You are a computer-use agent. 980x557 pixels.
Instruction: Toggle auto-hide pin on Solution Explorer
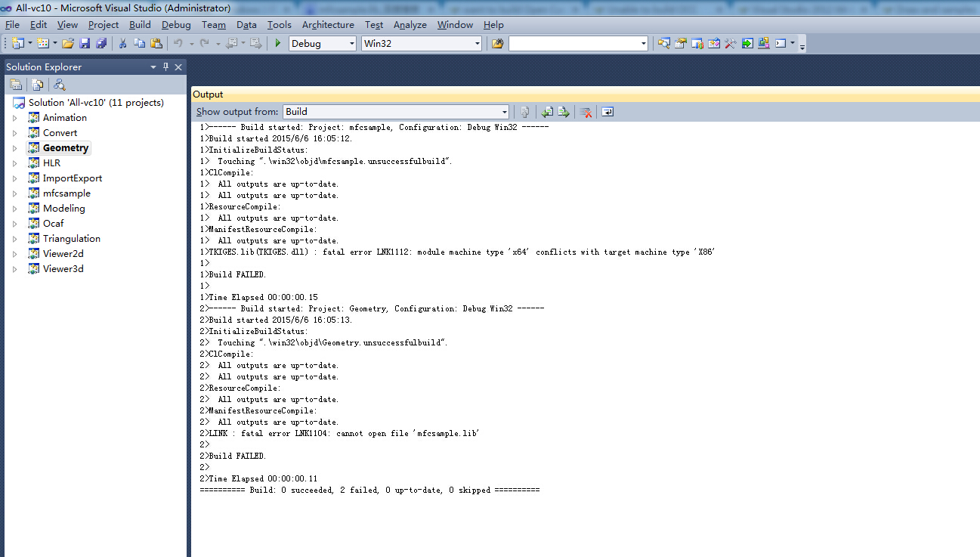pos(166,67)
